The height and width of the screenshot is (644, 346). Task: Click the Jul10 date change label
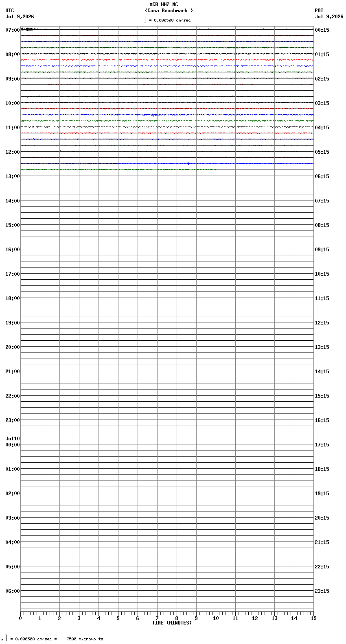(x=13, y=439)
